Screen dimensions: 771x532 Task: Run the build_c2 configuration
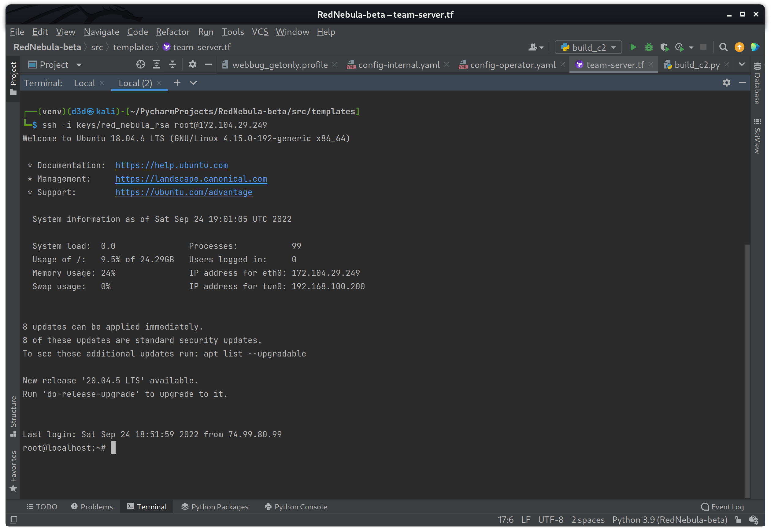[633, 47]
